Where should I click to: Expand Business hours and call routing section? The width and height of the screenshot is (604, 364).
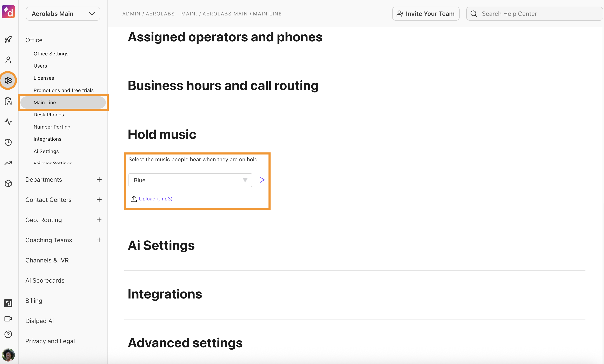pyautogui.click(x=223, y=86)
